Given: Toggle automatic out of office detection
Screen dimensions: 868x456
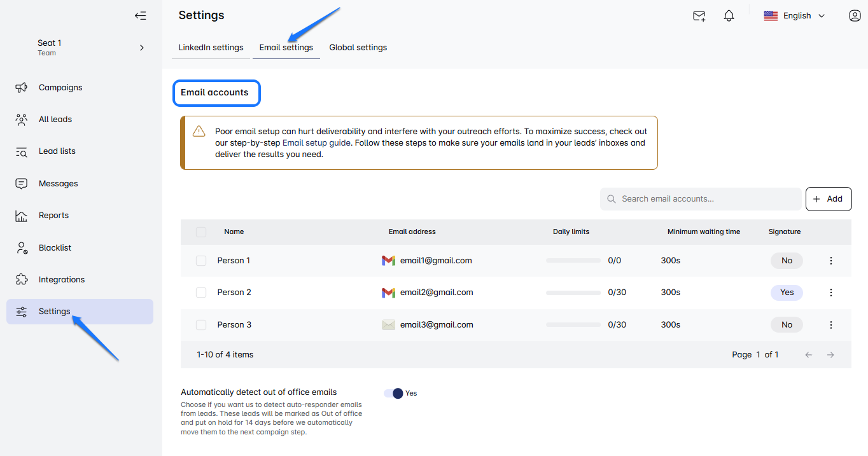Looking at the screenshot, I should point(394,393).
